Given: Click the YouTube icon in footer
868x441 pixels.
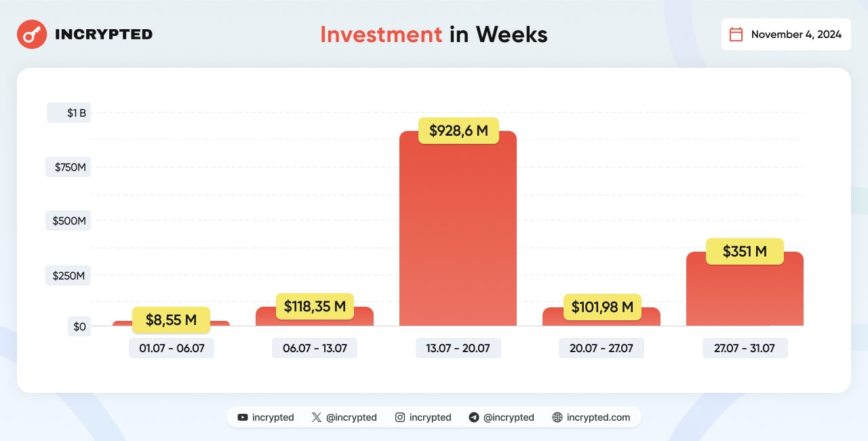Looking at the screenshot, I should pos(243,417).
